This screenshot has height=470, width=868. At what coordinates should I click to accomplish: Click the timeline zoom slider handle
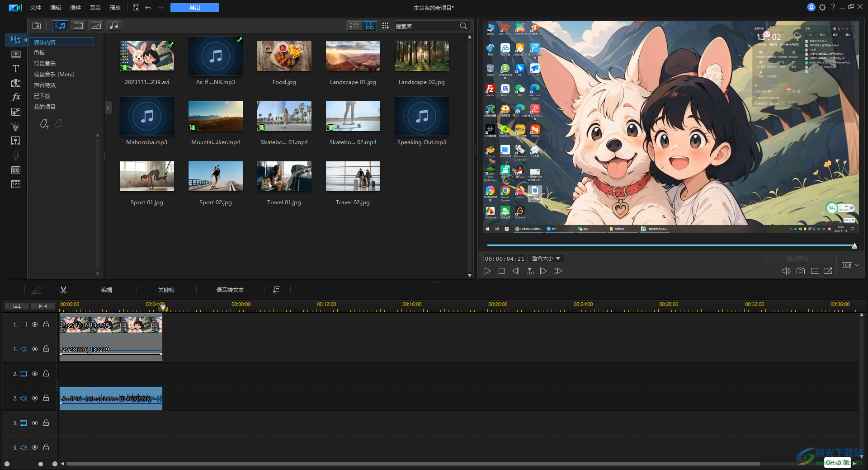41,464
